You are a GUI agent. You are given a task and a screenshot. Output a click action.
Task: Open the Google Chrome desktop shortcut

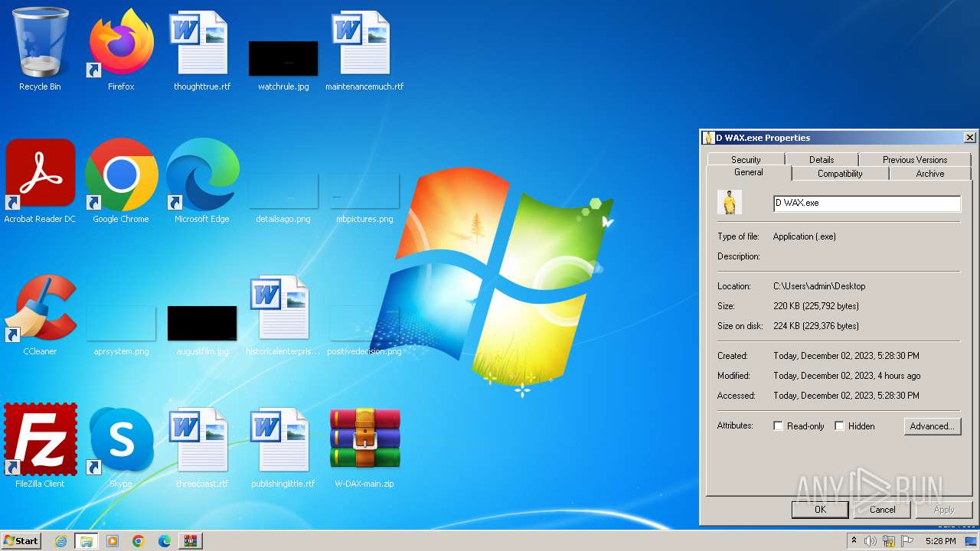pos(121,174)
